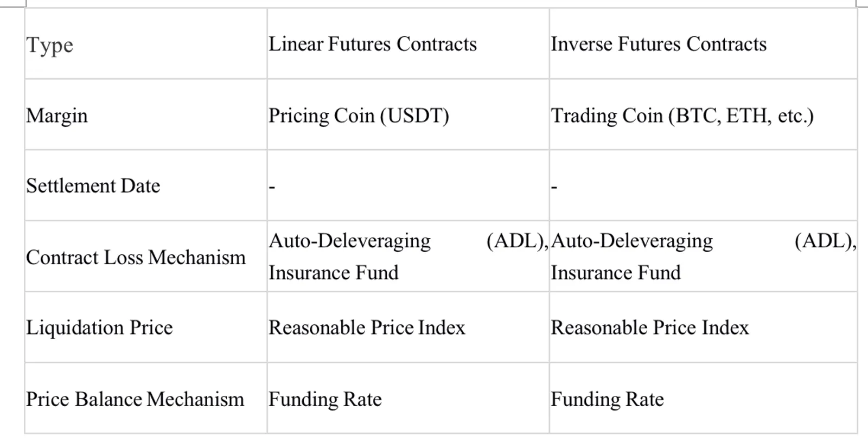Click the 'Trading Coin (BTC, ETH, etc.)' cell
This screenshot has width=868, height=442.
pyautogui.click(x=682, y=116)
